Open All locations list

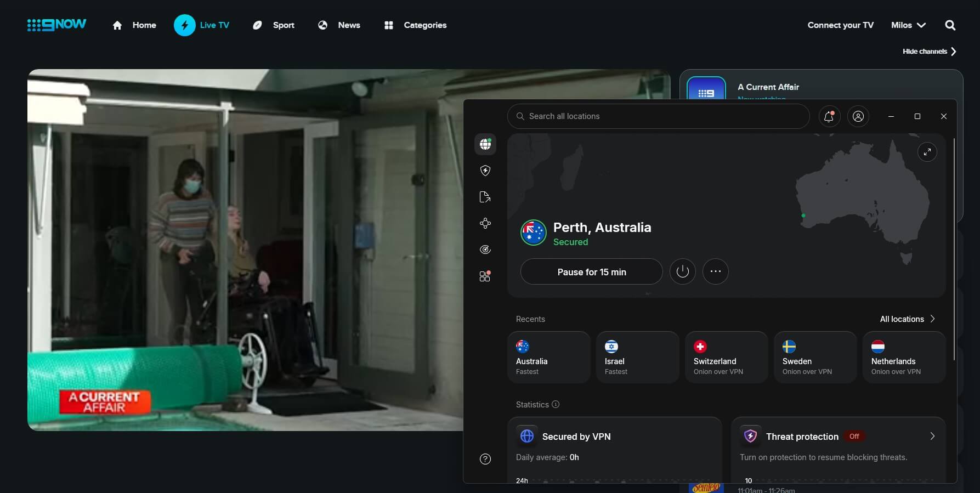coord(908,319)
